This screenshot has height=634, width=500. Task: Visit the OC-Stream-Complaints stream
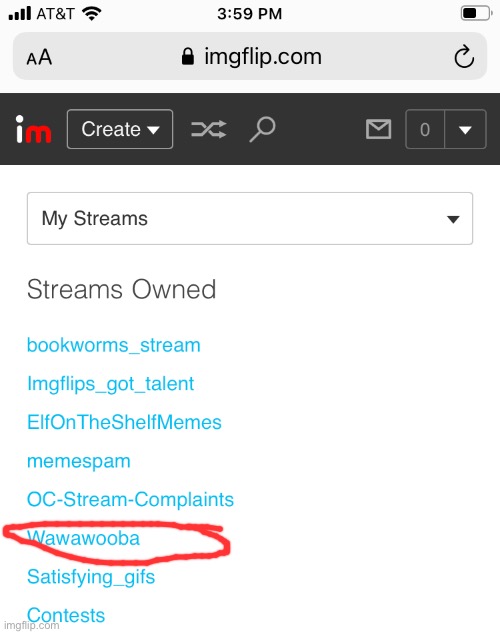point(130,499)
